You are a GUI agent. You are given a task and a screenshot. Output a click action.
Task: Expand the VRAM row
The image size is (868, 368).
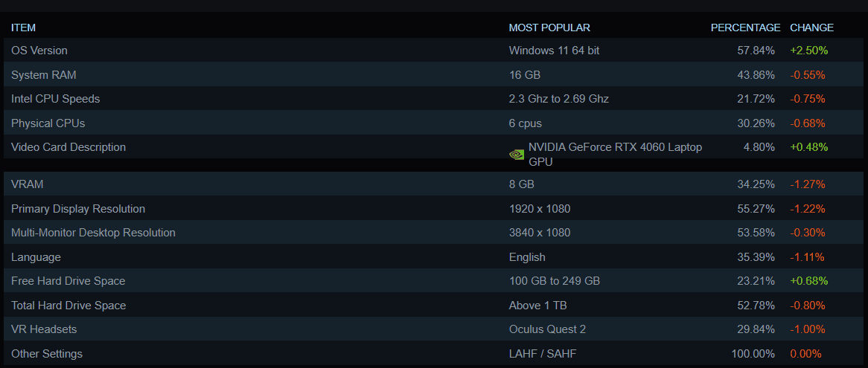click(434, 184)
